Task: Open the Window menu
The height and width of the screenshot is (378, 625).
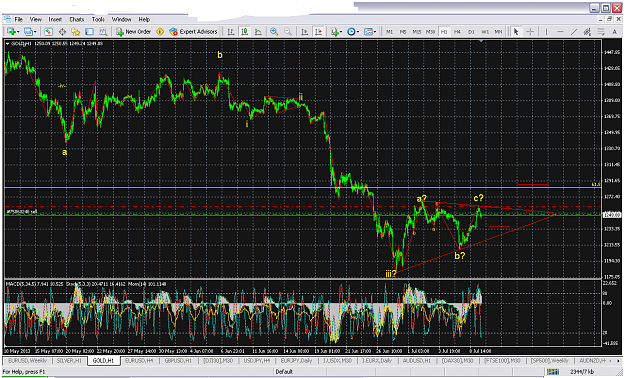Action: [x=121, y=19]
